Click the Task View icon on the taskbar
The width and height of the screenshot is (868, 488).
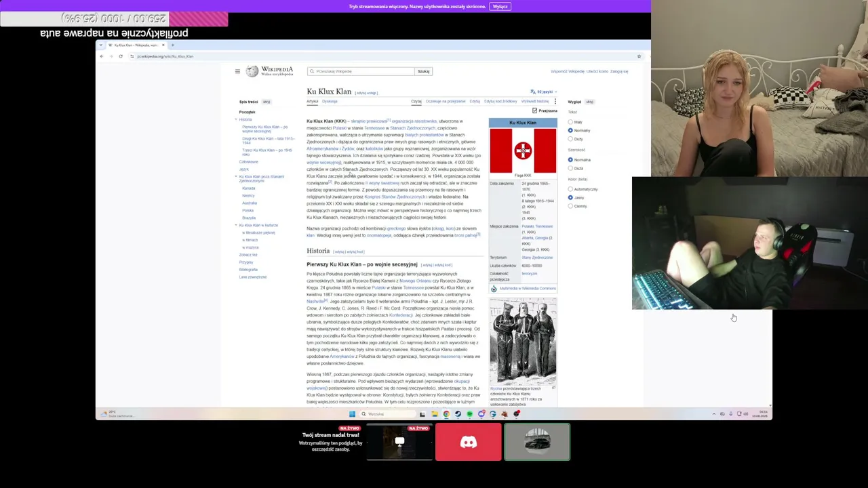422,414
